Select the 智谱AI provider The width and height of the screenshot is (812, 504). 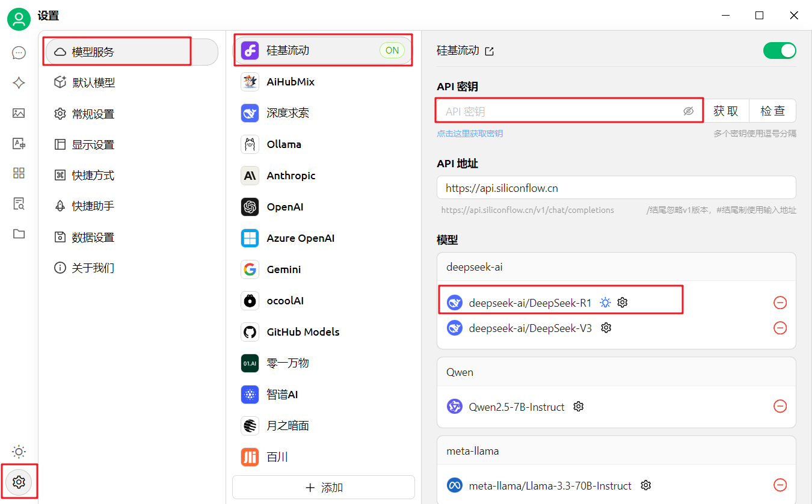click(x=324, y=395)
